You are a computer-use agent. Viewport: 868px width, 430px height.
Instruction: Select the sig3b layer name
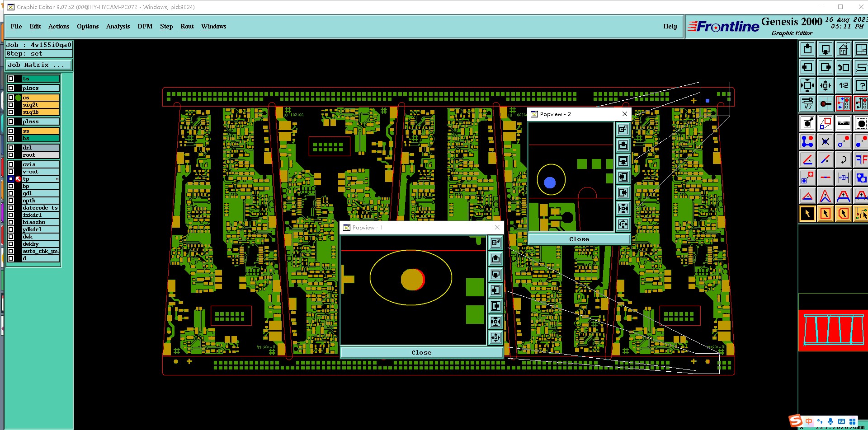(41, 112)
